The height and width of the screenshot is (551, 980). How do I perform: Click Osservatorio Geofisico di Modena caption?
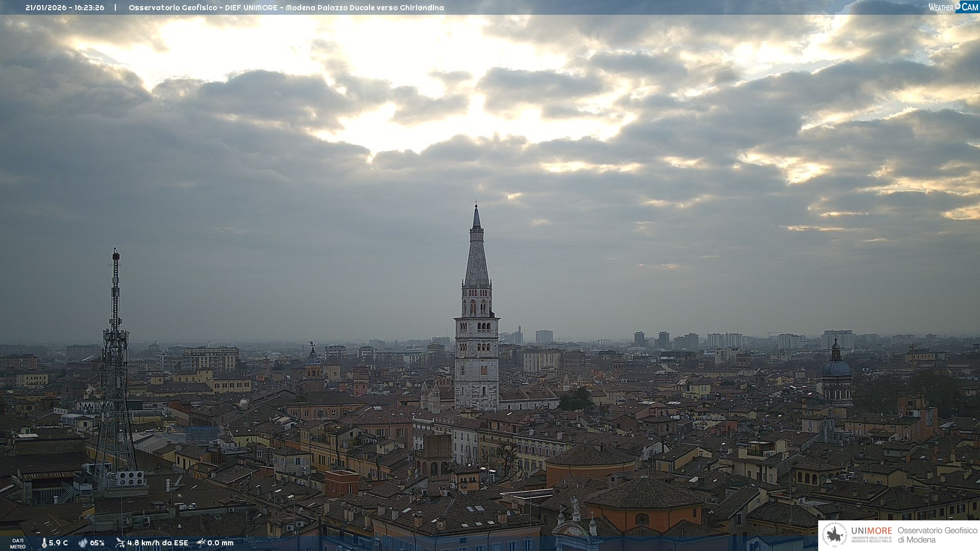[937, 535]
